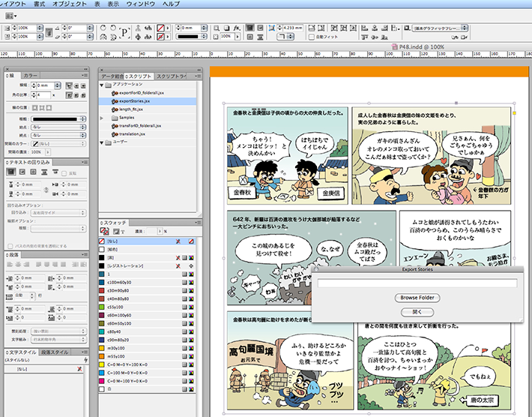Open the fx effects icon menu
The image size is (532, 417).
pyautogui.click(x=237, y=28)
